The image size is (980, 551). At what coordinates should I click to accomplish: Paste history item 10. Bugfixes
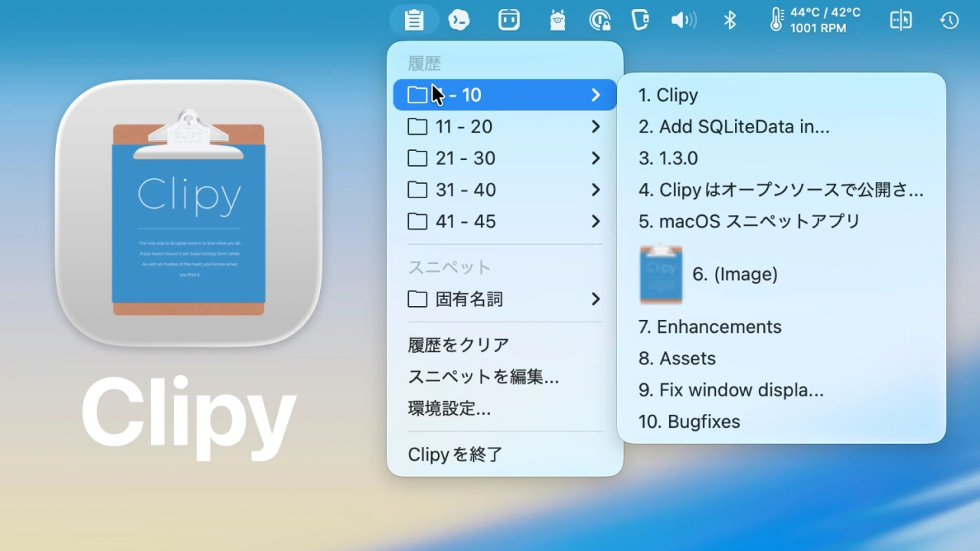(x=782, y=422)
